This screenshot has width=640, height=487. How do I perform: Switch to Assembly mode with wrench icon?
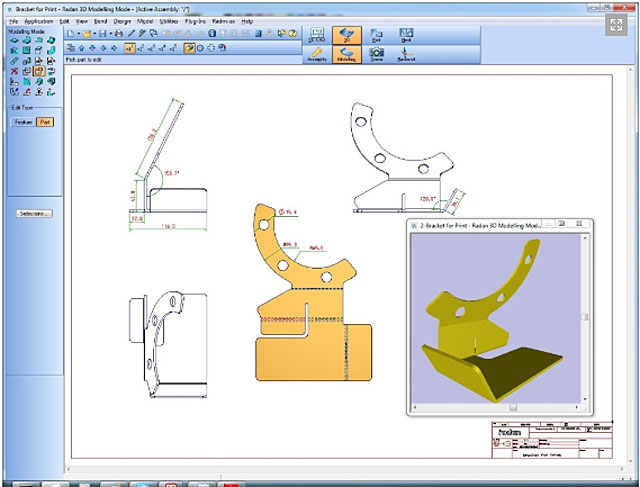pos(317,54)
